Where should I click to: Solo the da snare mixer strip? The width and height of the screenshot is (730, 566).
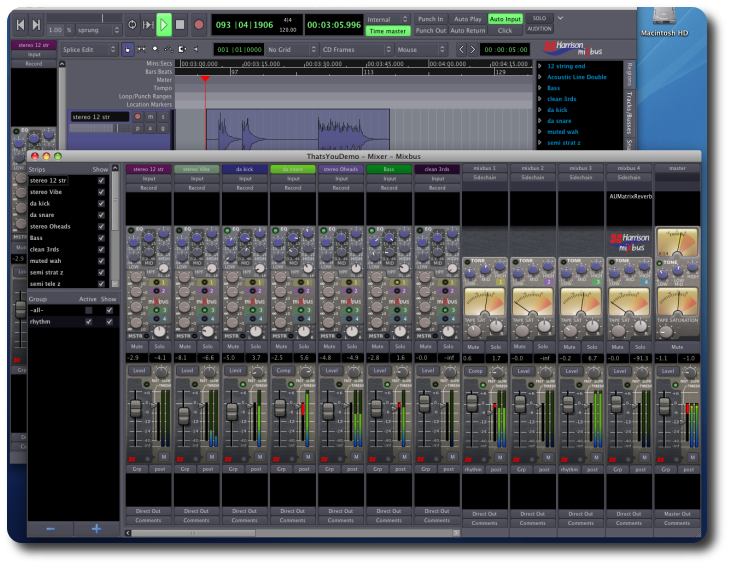click(x=304, y=346)
